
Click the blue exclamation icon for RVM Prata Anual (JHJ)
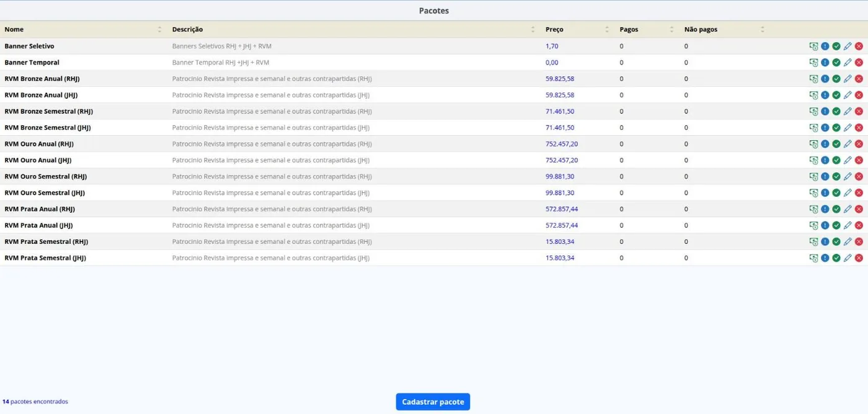(x=825, y=225)
